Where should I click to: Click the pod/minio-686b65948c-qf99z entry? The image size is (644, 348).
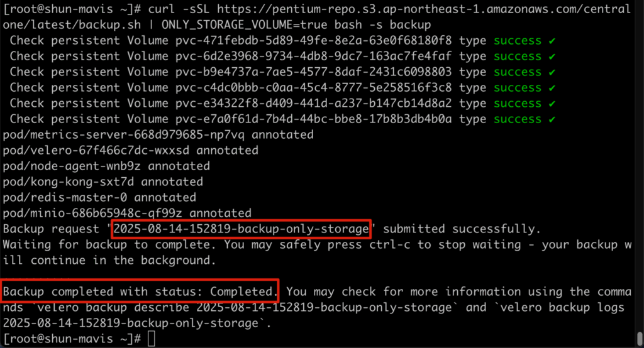[x=127, y=214]
